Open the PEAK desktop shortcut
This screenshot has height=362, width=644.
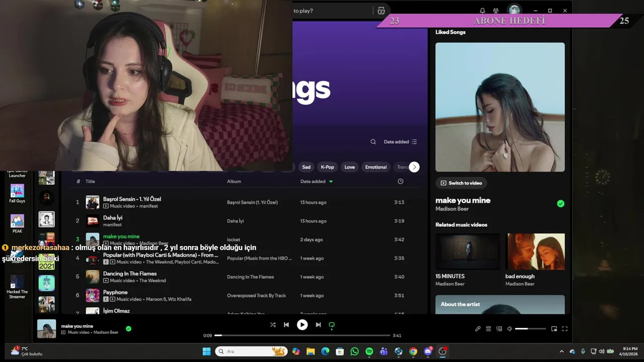(x=17, y=224)
